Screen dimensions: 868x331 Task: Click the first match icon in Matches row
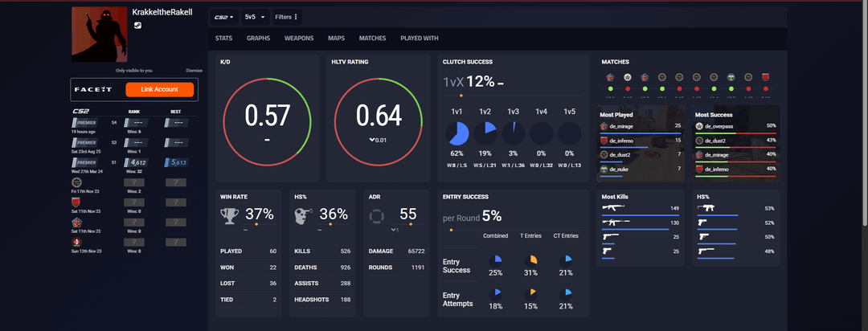pyautogui.click(x=611, y=77)
